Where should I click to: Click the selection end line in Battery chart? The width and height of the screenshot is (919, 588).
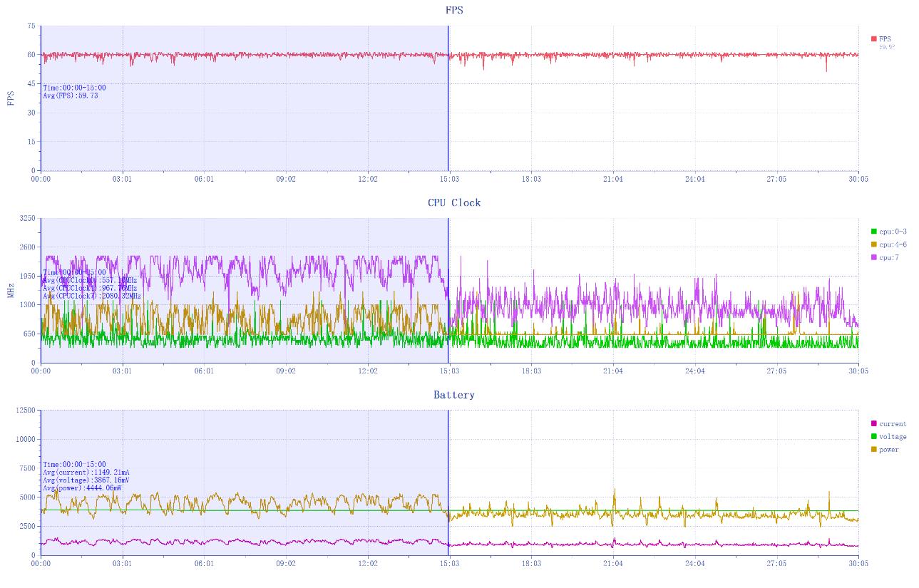click(x=448, y=483)
